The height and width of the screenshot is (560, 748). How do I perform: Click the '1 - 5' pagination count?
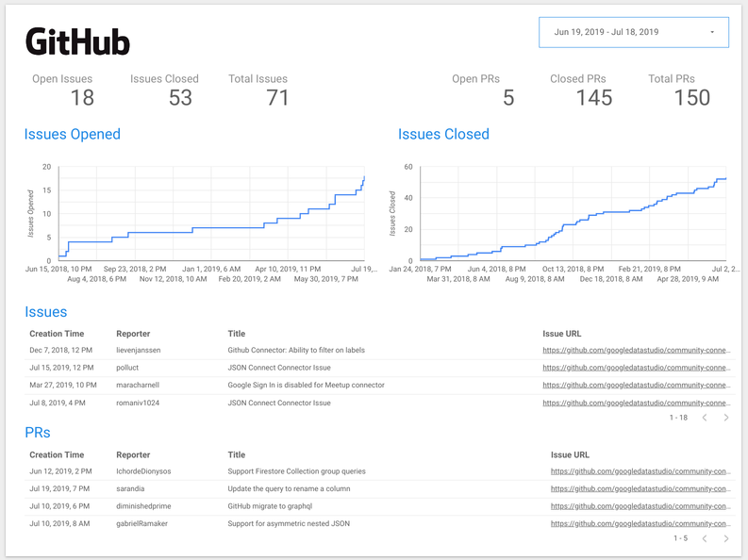pyautogui.click(x=681, y=538)
